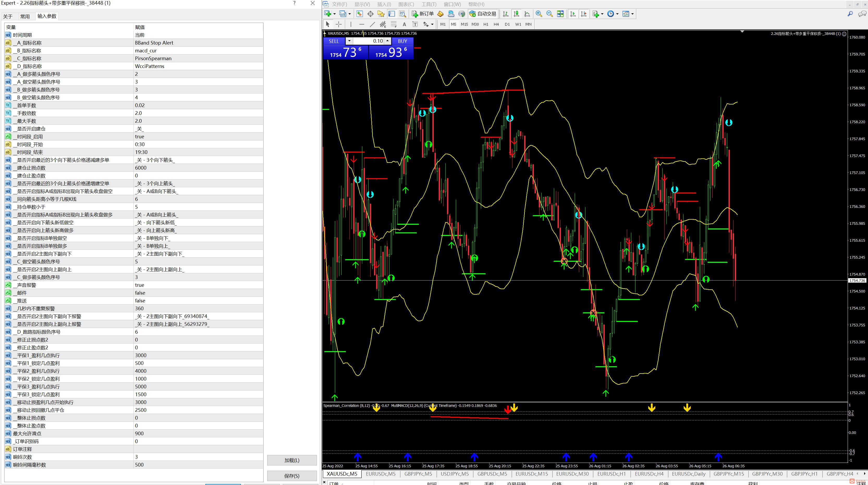Toggle the 自动交易 auto trading button
Viewport: 868px width, 485px height.
(483, 14)
